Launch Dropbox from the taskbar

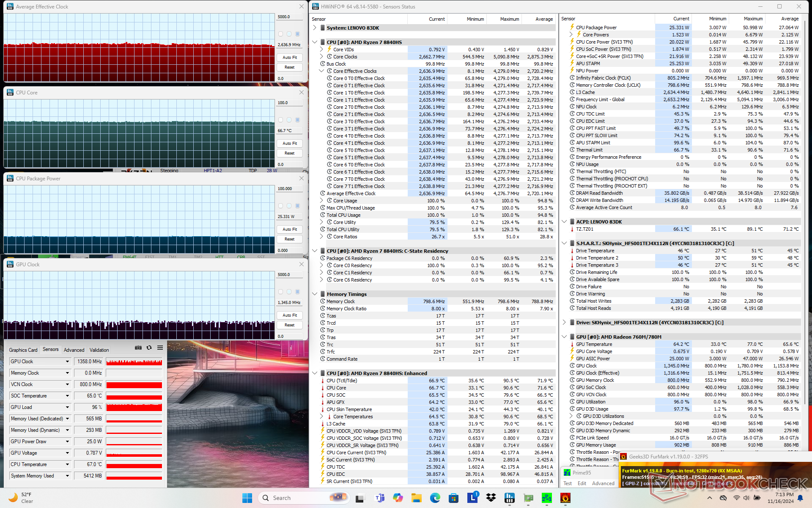(x=491, y=498)
